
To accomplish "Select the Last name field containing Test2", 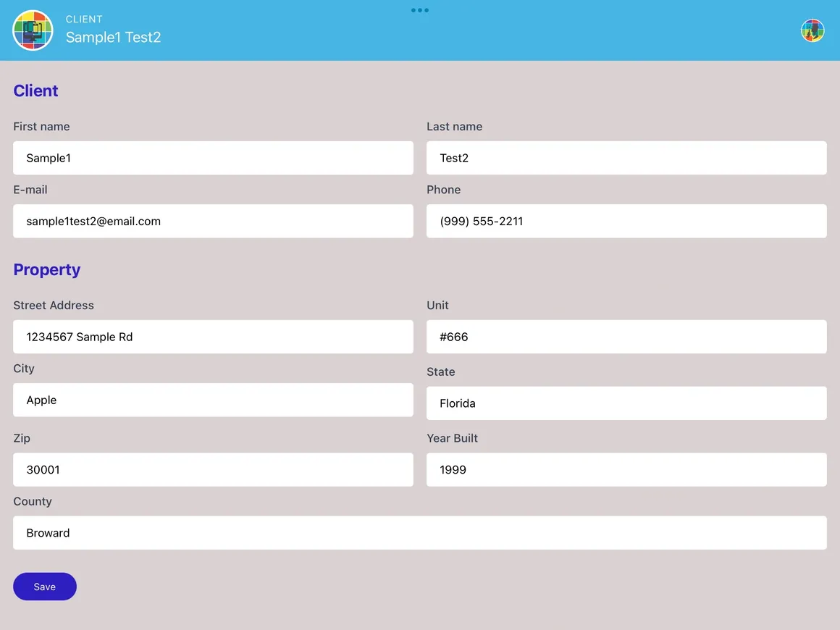I will tap(626, 158).
